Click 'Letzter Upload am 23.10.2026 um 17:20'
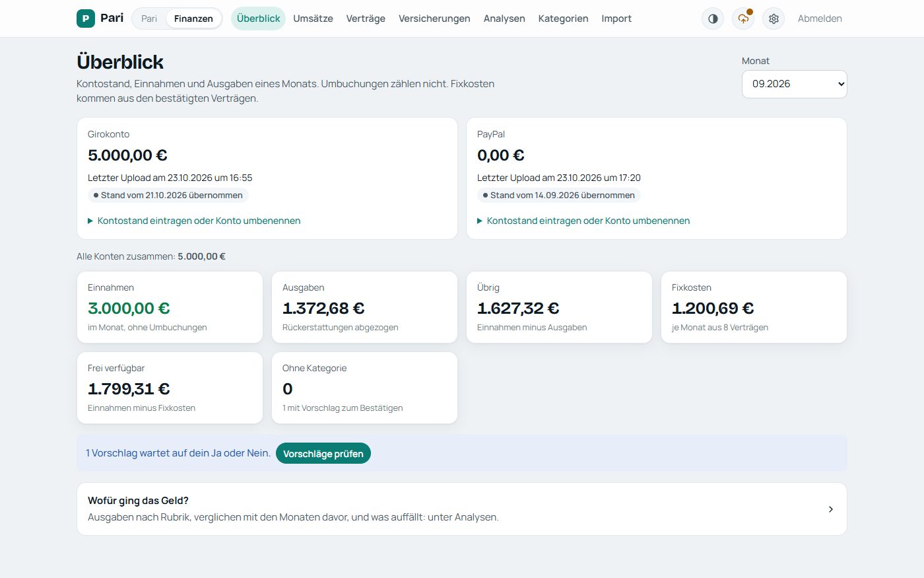This screenshot has height=578, width=924. (559, 178)
